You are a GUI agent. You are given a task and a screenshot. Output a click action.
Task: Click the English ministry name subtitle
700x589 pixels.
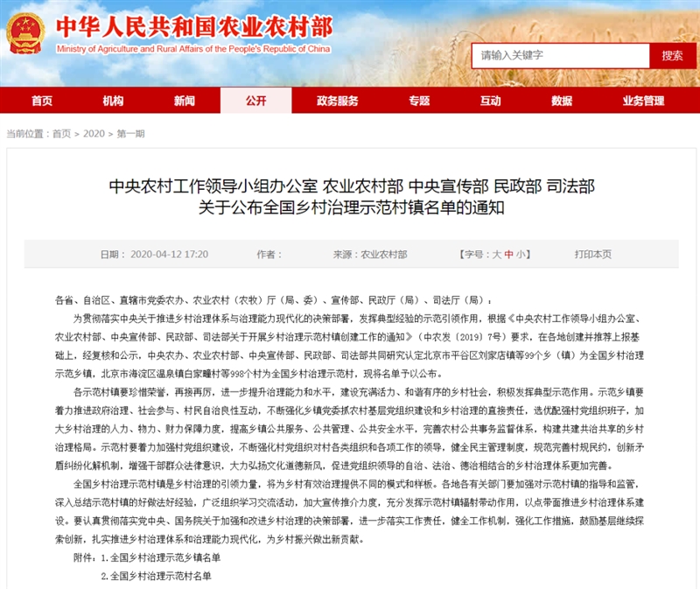[x=193, y=49]
